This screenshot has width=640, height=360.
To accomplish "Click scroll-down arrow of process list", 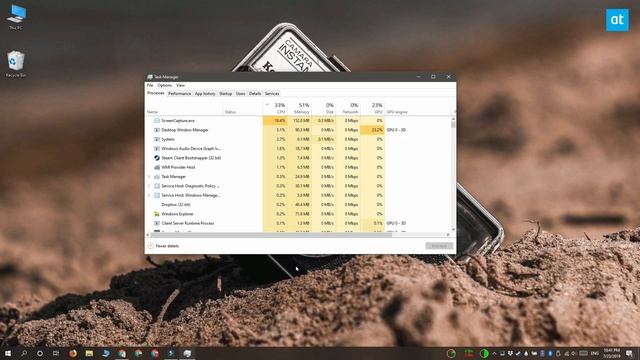I will click(453, 230).
